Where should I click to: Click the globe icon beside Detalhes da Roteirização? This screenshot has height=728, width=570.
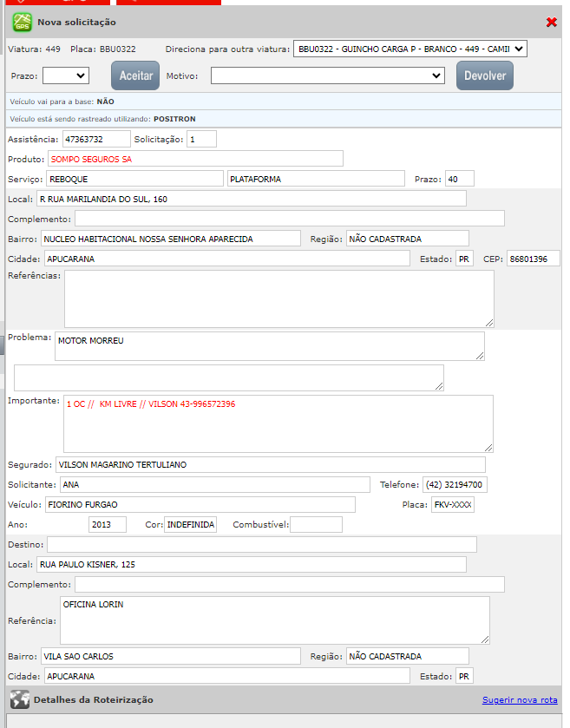[19, 699]
